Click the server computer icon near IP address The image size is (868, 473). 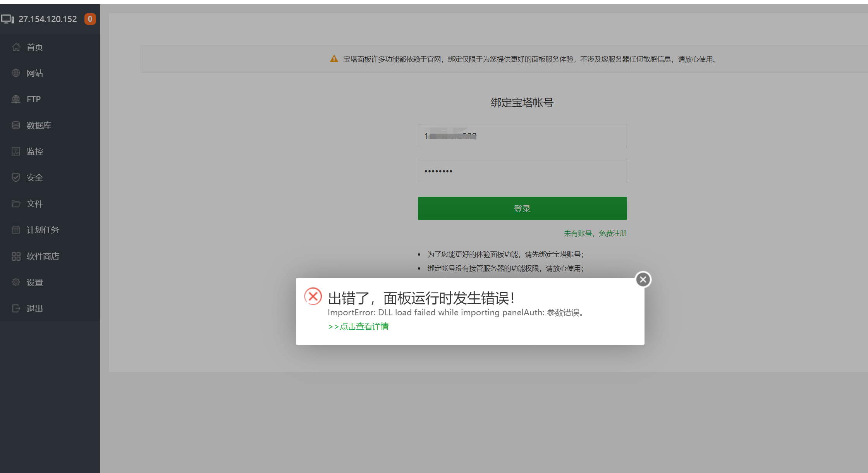click(7, 19)
